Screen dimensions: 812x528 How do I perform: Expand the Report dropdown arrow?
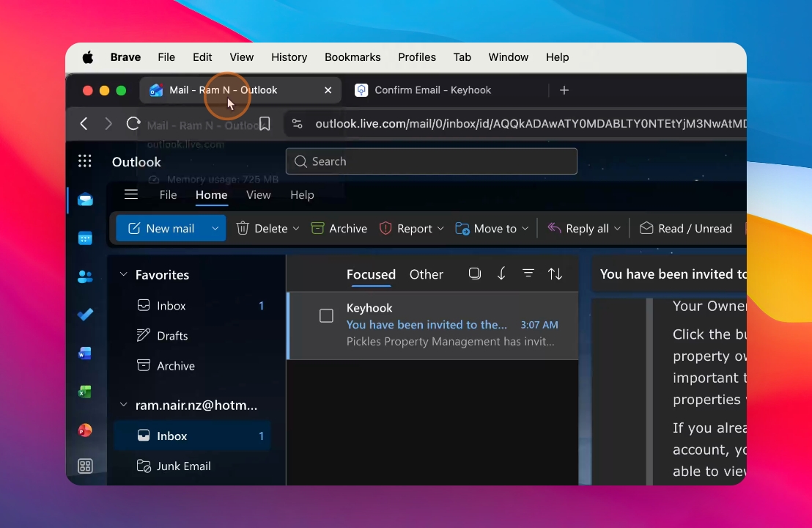[440, 229]
